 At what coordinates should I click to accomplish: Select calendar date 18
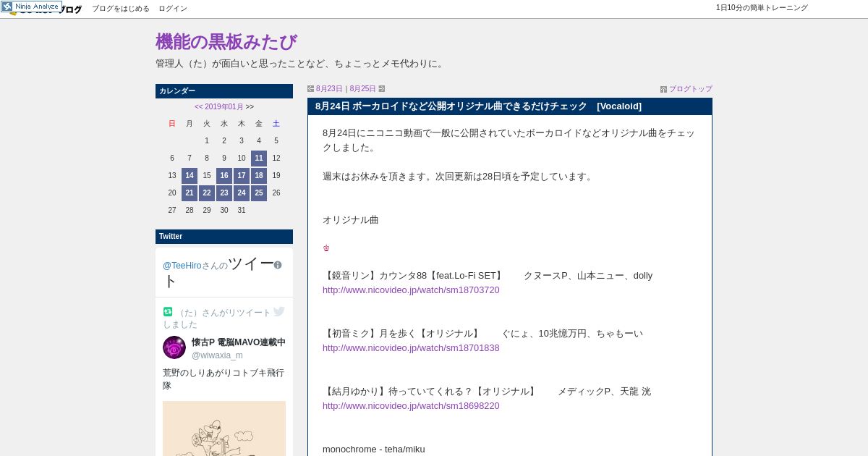click(x=259, y=176)
